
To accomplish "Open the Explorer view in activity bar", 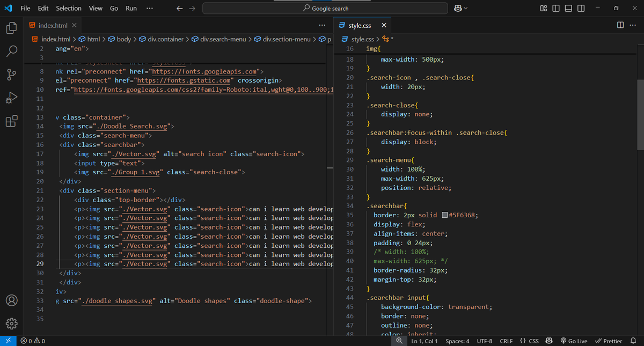I will [x=12, y=28].
